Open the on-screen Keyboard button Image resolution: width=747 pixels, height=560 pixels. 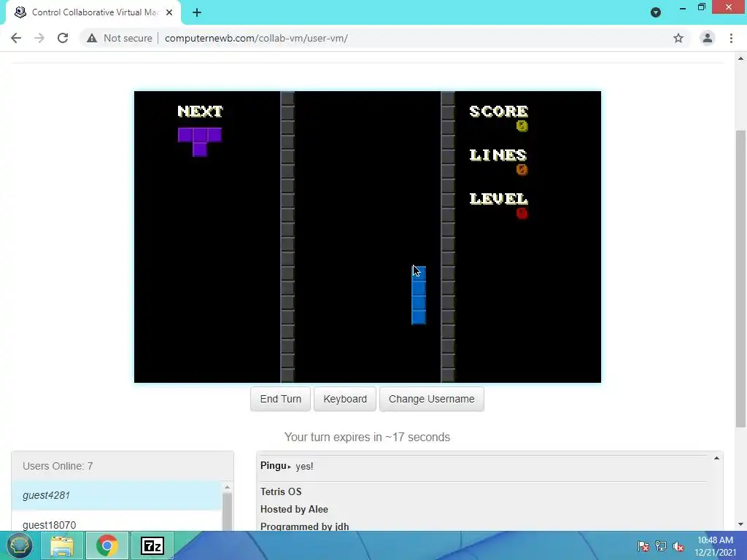pos(345,399)
